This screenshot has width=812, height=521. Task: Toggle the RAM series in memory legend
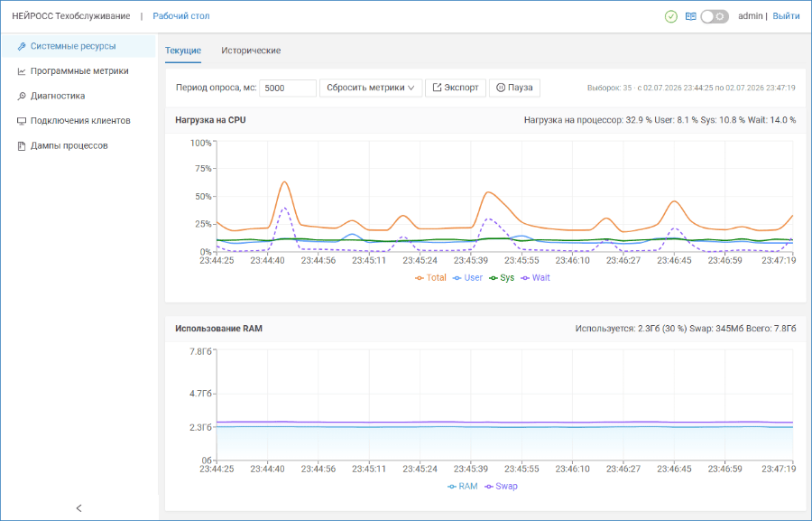pos(463,487)
